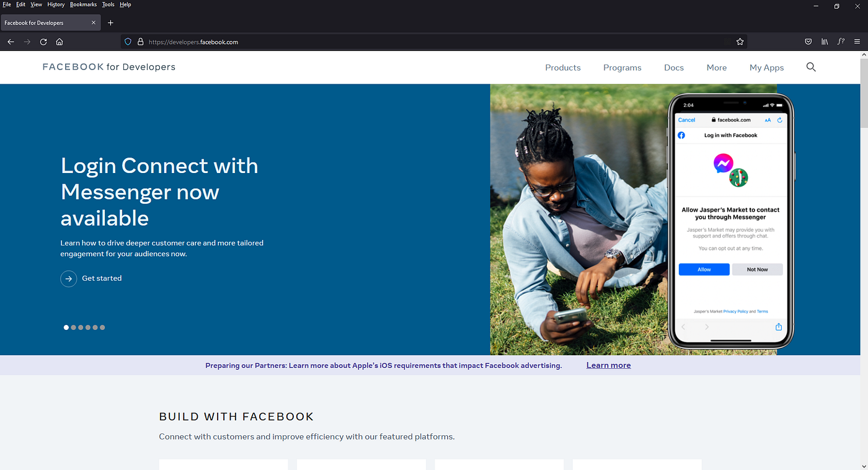Click the reload icon in phone browser
The image size is (868, 470).
[780, 120]
